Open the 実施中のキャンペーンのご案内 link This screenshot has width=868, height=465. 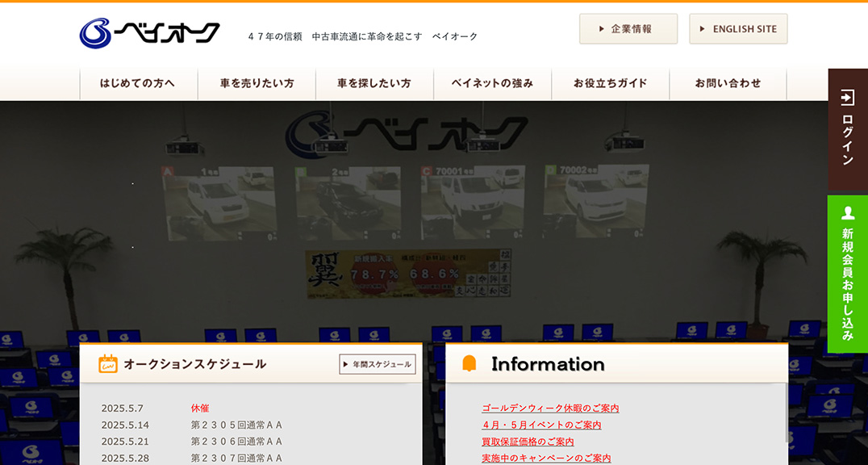(x=546, y=459)
